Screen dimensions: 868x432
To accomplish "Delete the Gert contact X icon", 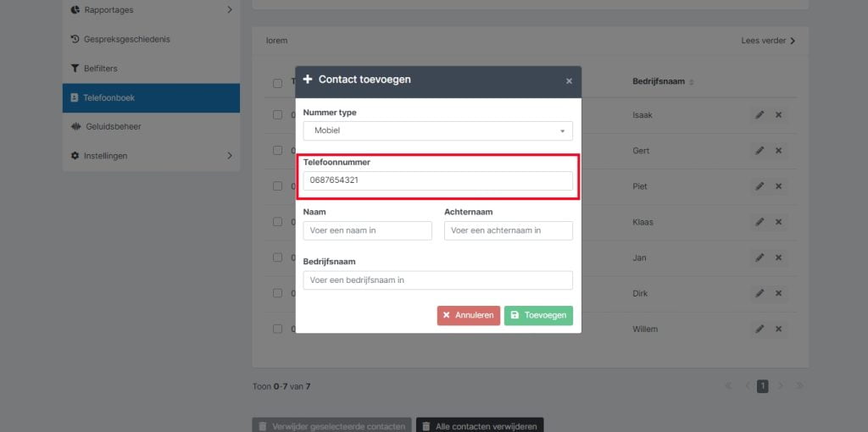I will (778, 151).
